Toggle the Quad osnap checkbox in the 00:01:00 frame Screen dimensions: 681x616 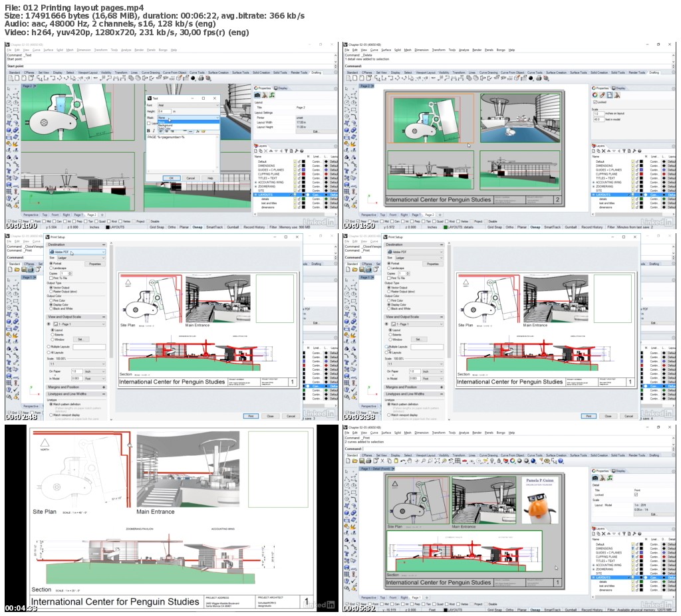coord(96,221)
